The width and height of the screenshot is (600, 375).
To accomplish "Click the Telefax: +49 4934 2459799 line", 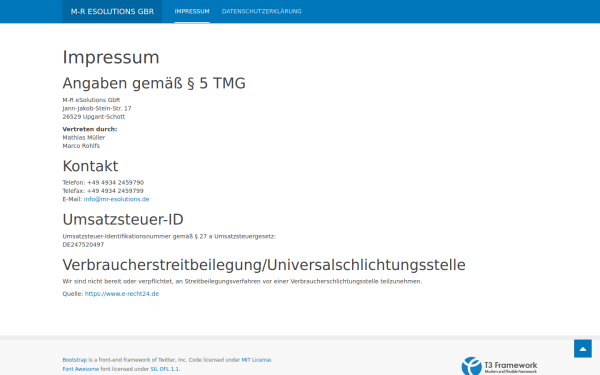I will tap(103, 191).
